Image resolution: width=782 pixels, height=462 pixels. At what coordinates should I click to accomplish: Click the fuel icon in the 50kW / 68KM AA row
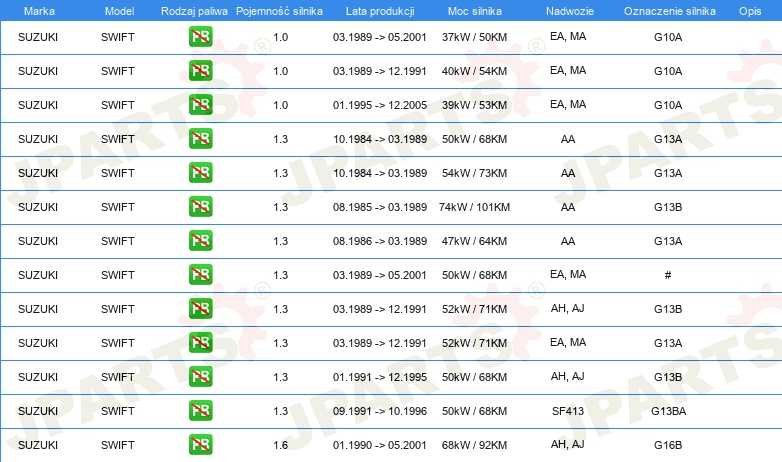tap(200, 139)
